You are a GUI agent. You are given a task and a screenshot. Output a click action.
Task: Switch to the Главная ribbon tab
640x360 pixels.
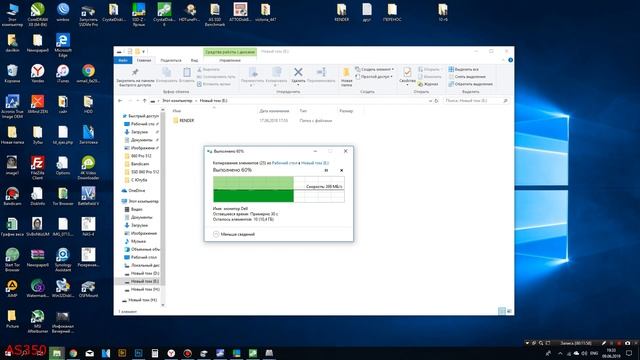click(x=144, y=60)
